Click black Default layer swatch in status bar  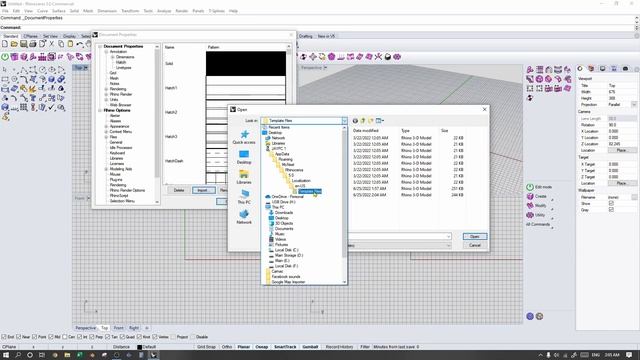click(x=140, y=347)
